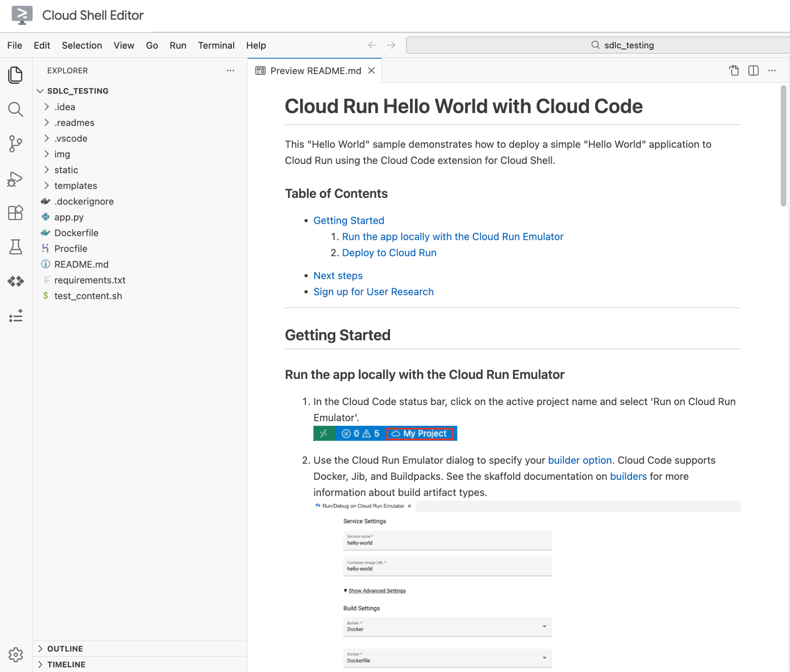Click the Cloud Shell Editor logo
The image size is (790, 672).
22,15
